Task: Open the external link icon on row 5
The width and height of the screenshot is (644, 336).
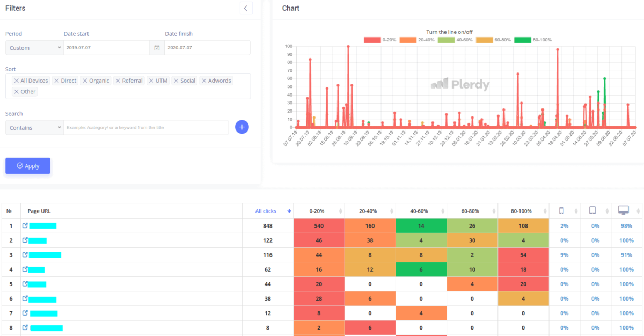Action: pos(24,284)
